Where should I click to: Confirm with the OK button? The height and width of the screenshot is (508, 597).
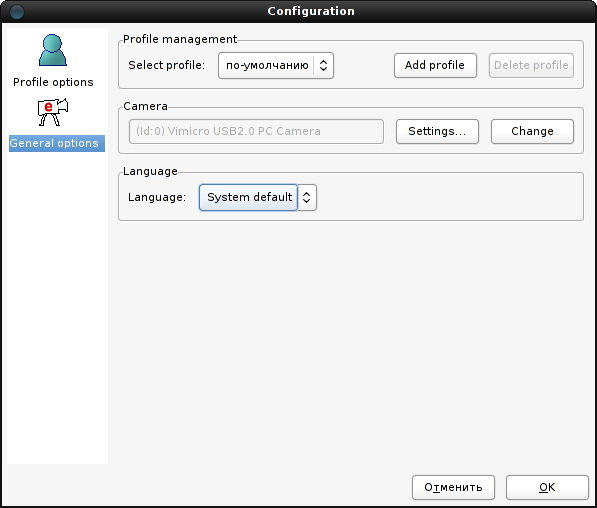[547, 487]
